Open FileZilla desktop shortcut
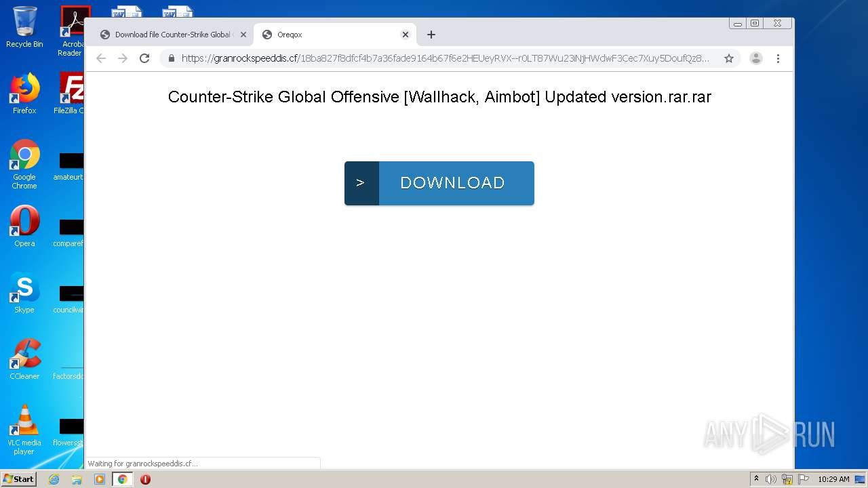 (x=71, y=94)
